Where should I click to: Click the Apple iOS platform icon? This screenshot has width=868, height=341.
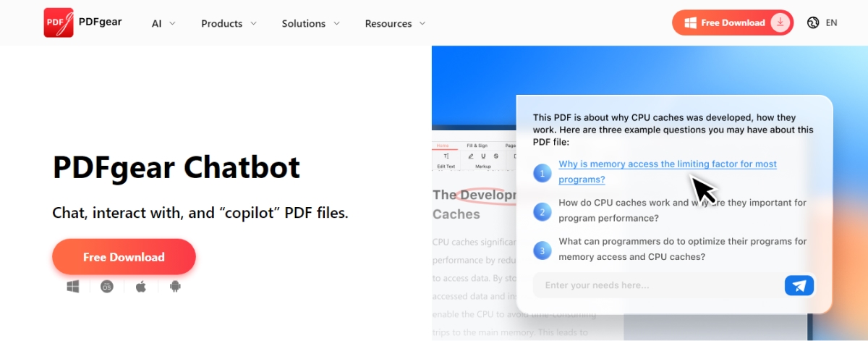point(141,287)
